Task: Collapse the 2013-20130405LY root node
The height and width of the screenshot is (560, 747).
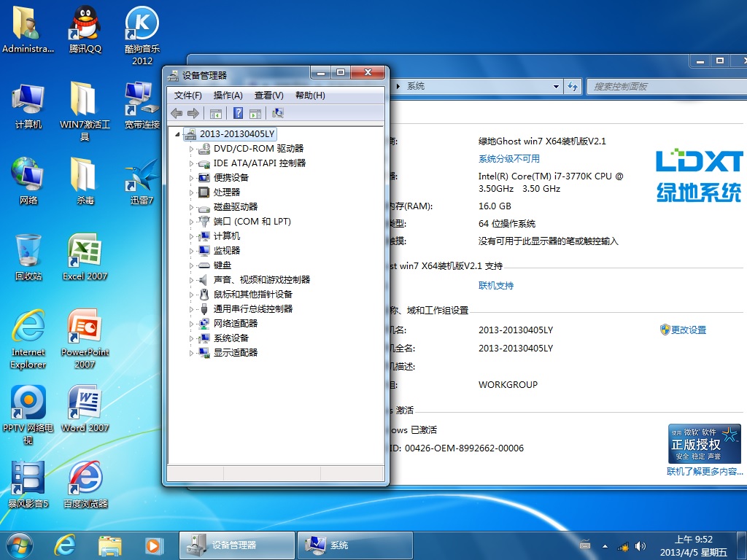Action: click(x=178, y=134)
